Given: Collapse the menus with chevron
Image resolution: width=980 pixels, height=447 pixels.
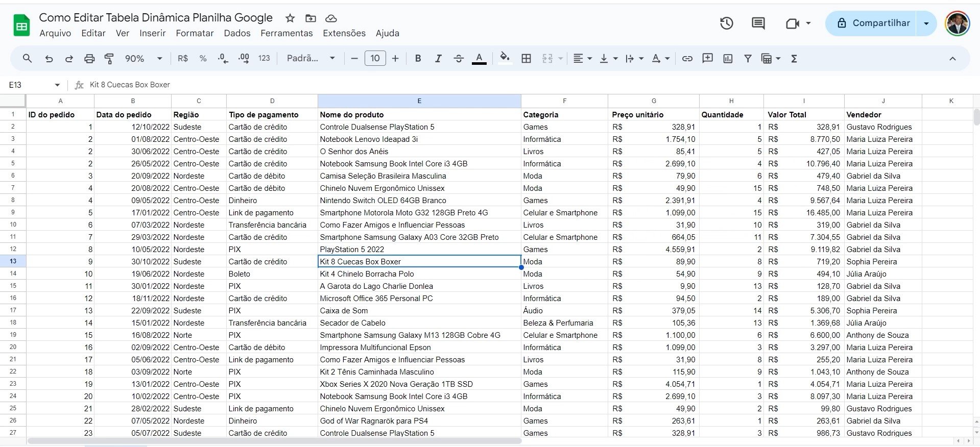Looking at the screenshot, I should coord(952,59).
